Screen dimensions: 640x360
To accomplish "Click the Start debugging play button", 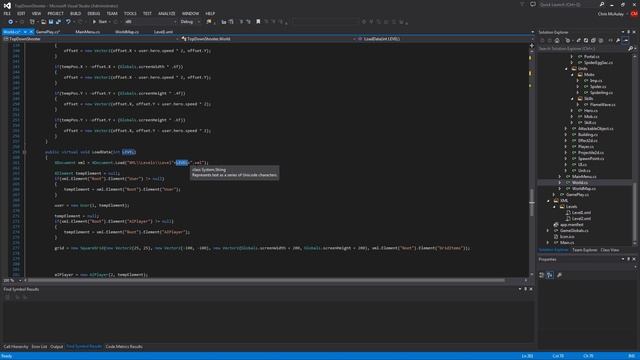I will [94, 22].
